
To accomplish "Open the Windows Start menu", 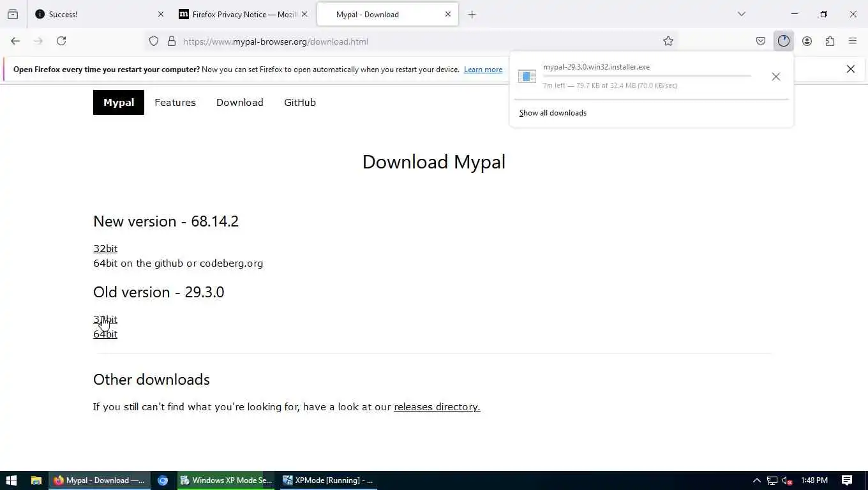I will point(11,480).
